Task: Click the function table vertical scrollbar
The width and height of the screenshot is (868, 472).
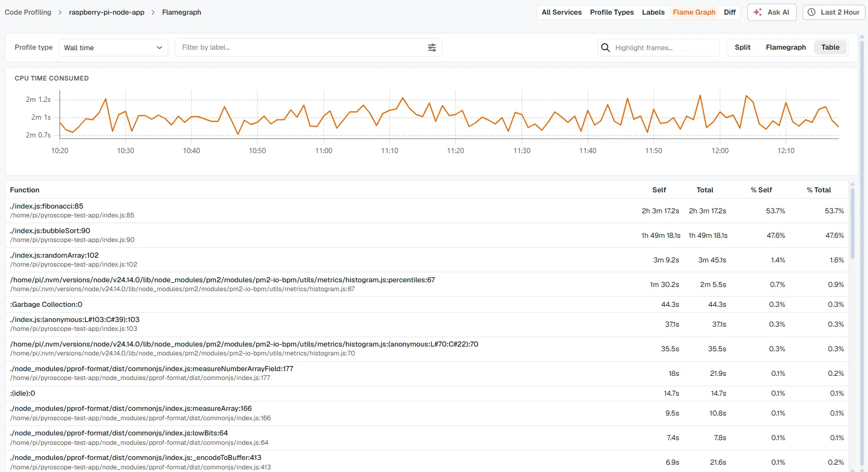Action: click(x=852, y=223)
